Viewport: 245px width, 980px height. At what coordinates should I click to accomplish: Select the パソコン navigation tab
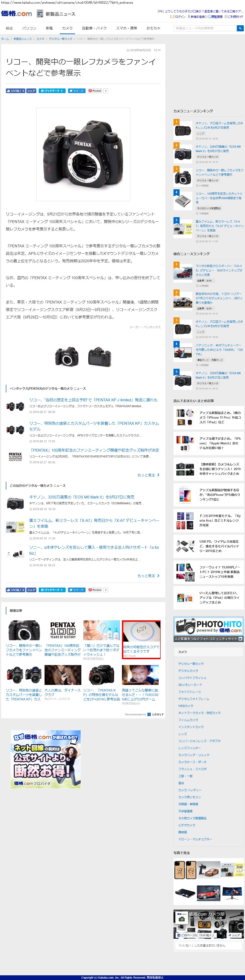(29, 28)
